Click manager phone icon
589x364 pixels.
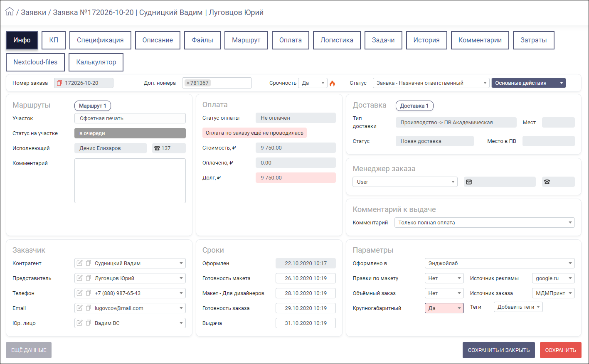point(547,182)
